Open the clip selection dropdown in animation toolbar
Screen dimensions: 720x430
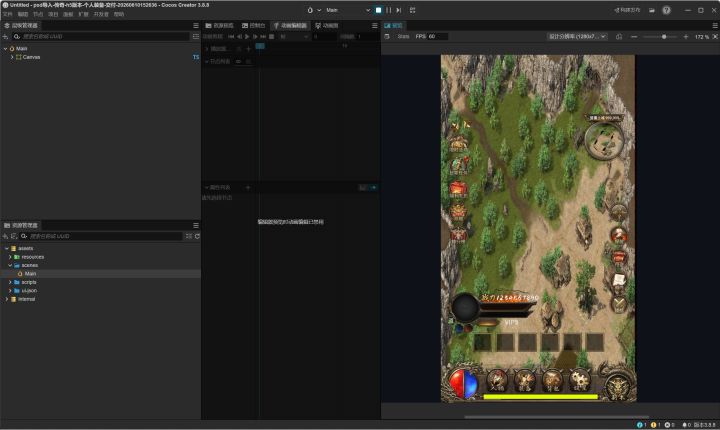(x=294, y=36)
